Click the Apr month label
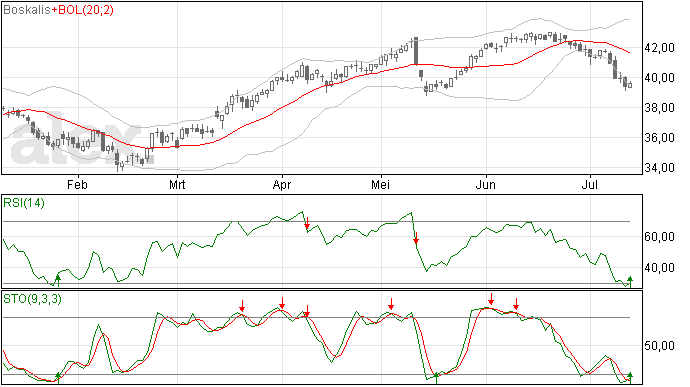690x387 pixels. tap(282, 185)
